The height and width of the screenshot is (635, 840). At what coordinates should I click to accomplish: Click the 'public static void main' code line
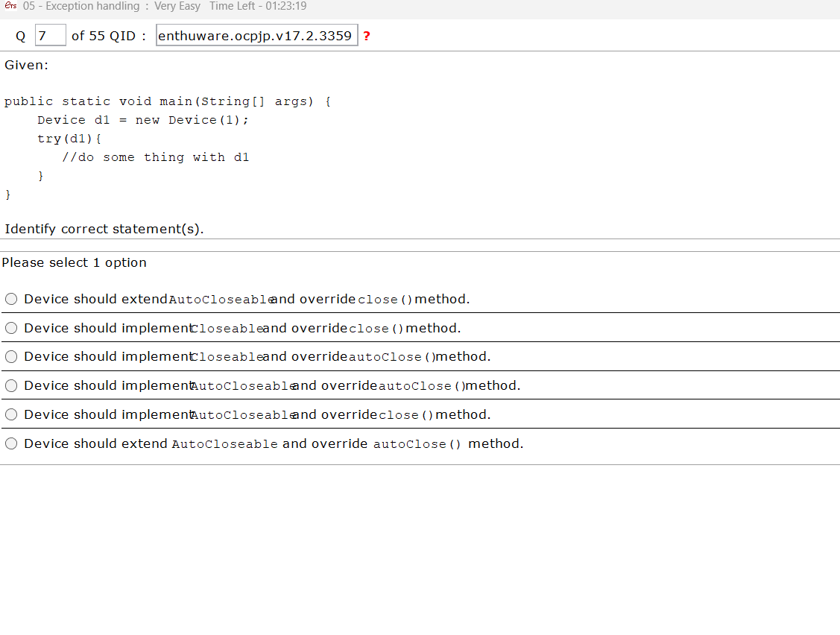pyautogui.click(x=168, y=101)
